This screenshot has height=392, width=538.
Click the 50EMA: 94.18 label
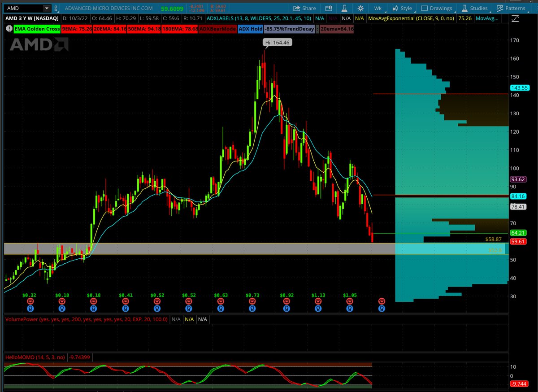coord(144,29)
